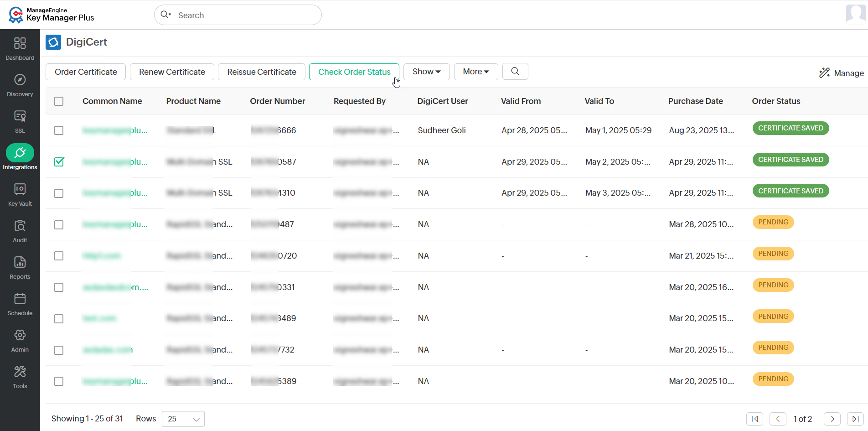Check the row with order ending 0720
This screenshot has height=431, width=868.
tap(59, 256)
